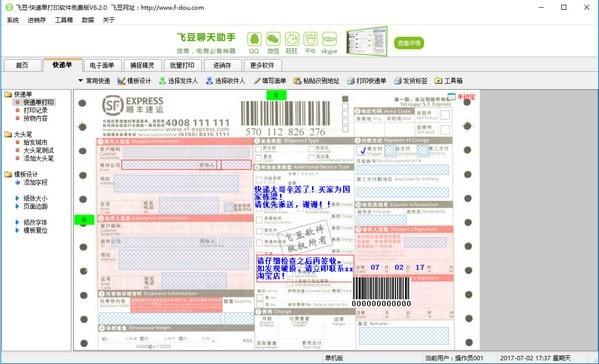Click the left green offset marker
The height and width of the screenshot is (364, 599).
pyautogui.click(x=84, y=220)
